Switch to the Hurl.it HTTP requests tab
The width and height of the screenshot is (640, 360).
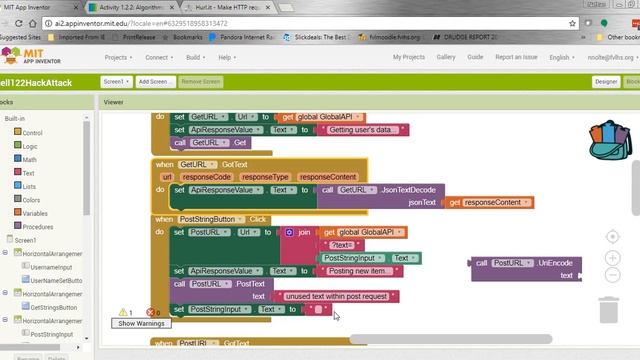[x=228, y=7]
